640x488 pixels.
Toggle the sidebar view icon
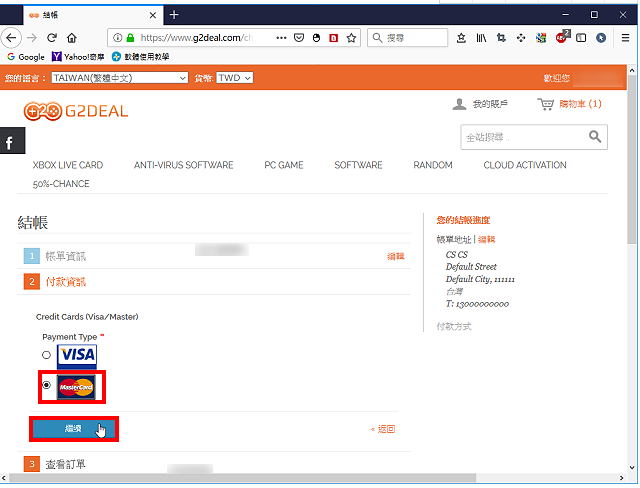[581, 38]
